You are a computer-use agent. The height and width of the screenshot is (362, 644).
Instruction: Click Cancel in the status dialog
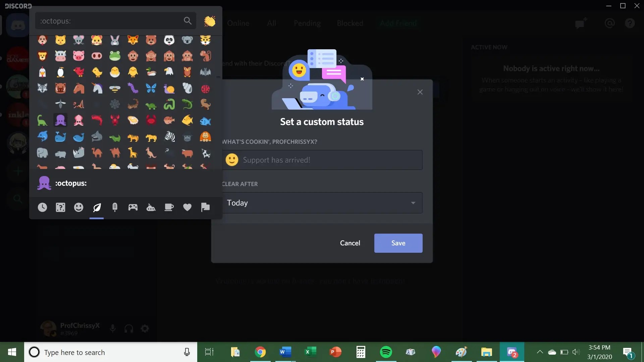[350, 243]
